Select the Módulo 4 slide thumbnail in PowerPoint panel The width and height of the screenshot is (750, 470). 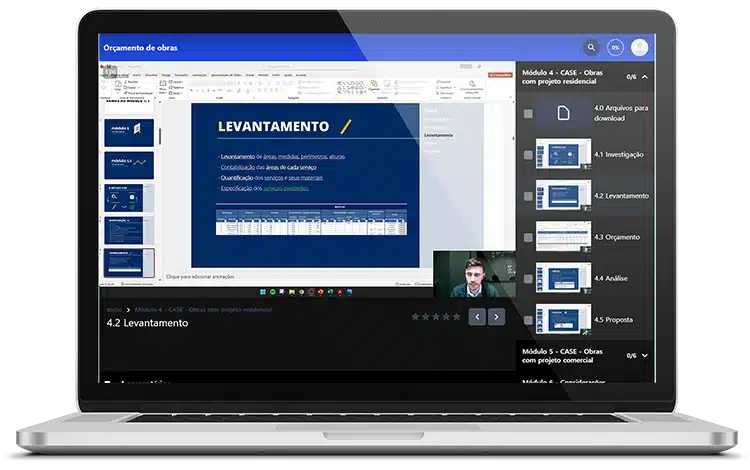coord(129,132)
